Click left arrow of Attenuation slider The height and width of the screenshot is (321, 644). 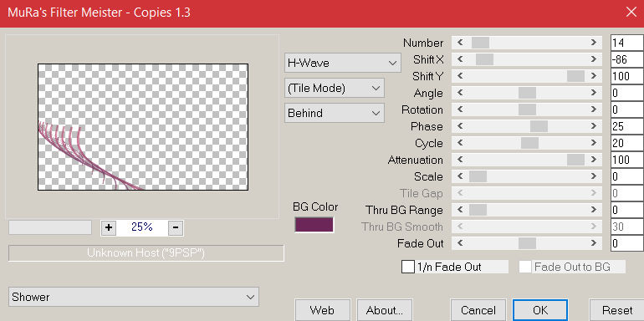(460, 160)
